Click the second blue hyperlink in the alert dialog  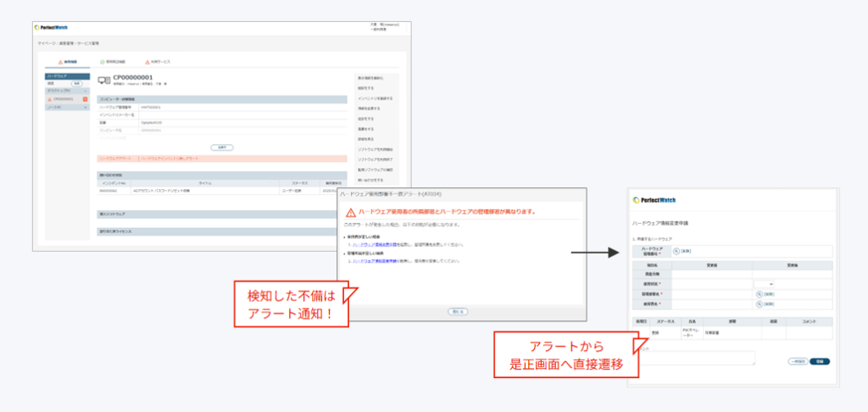(x=375, y=260)
